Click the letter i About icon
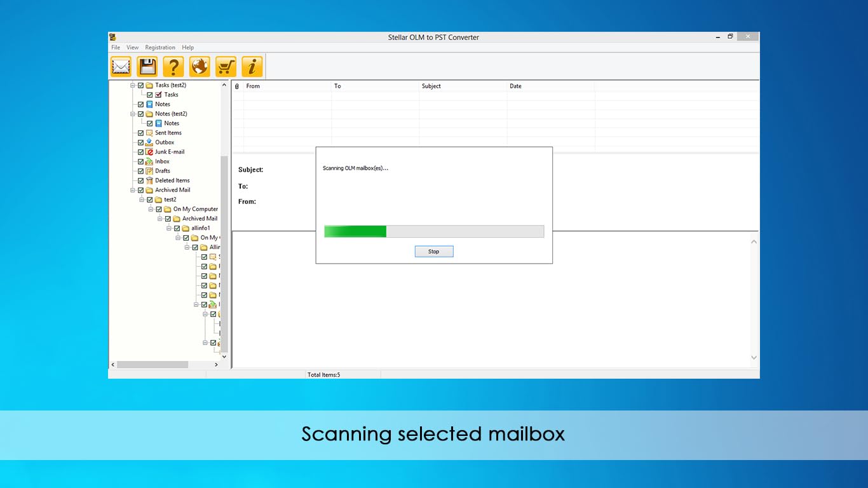The height and width of the screenshot is (488, 868). [252, 66]
